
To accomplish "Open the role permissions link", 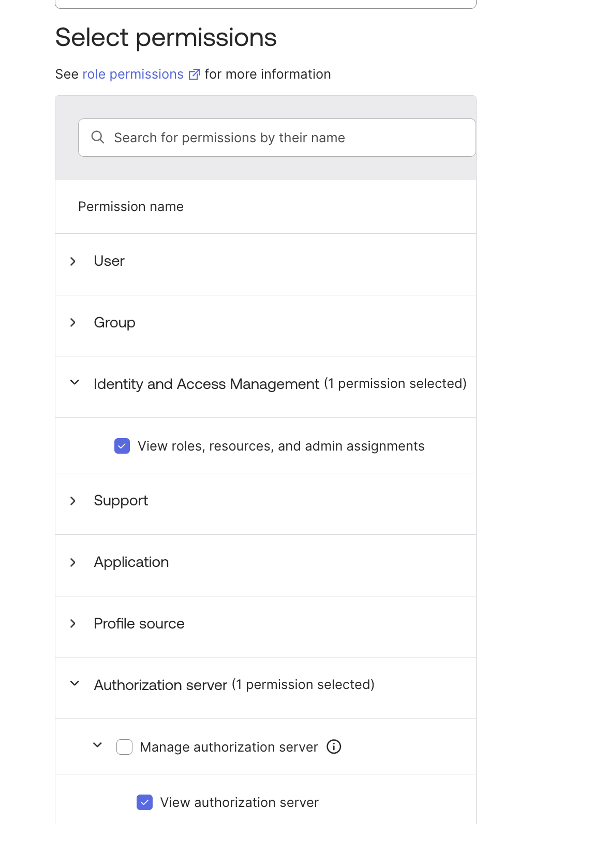I will 133,74.
